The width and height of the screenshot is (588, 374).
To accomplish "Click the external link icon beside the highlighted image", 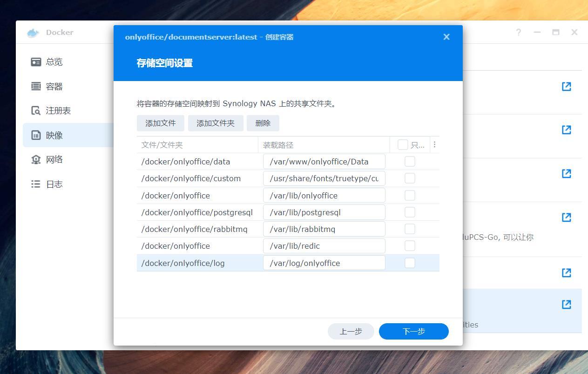I will [x=566, y=304].
